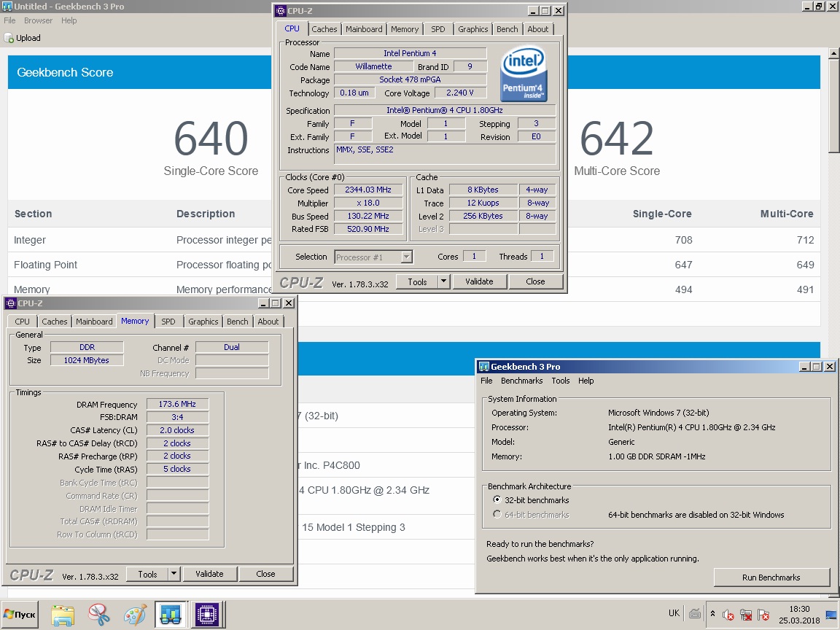Click the Core Speed value field
Viewport: 840px width, 630px height.
(x=368, y=190)
